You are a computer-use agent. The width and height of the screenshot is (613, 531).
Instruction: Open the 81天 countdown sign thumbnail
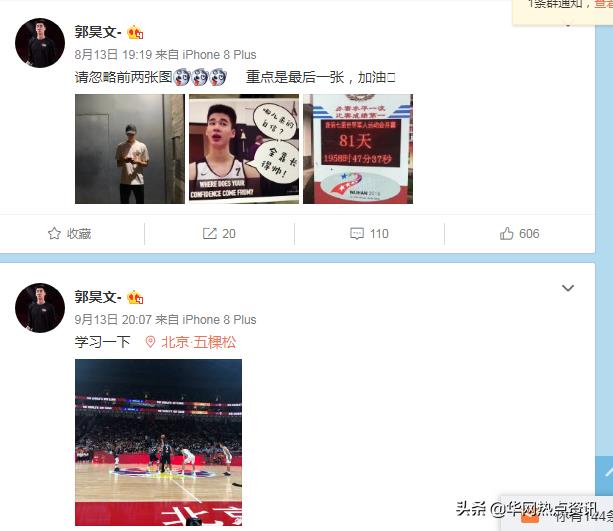pyautogui.click(x=358, y=149)
